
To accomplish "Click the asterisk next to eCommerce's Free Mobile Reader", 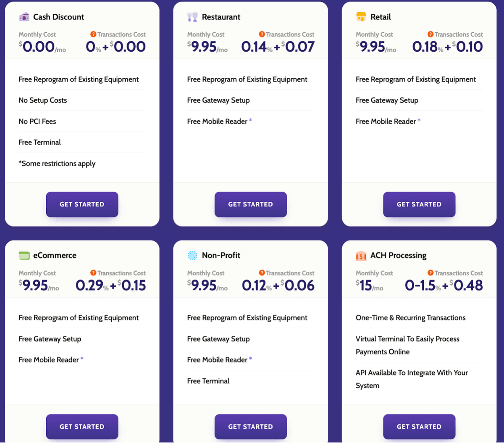I will 82,358.
